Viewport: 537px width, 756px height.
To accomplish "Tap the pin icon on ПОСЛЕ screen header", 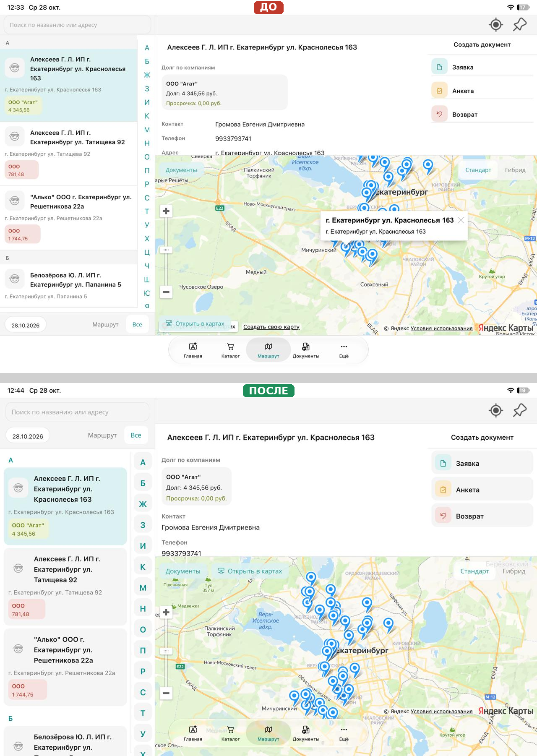I will tap(520, 410).
